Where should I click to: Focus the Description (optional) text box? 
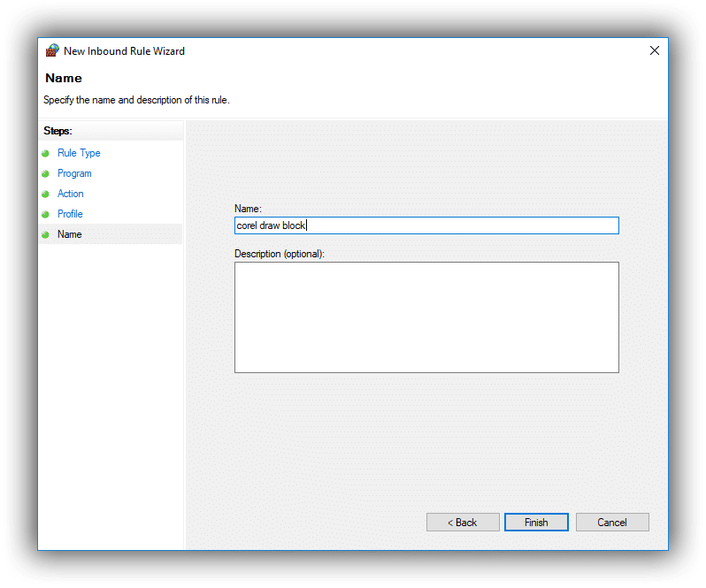(426, 317)
